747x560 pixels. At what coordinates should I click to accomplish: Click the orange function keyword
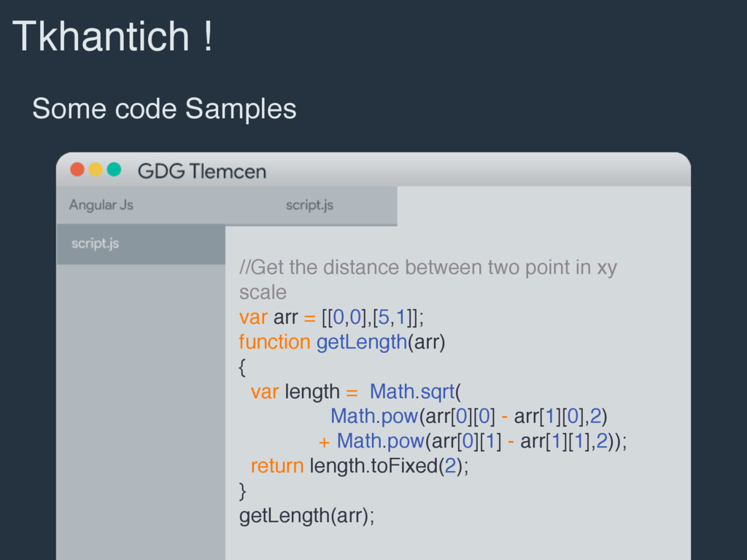pos(274,342)
